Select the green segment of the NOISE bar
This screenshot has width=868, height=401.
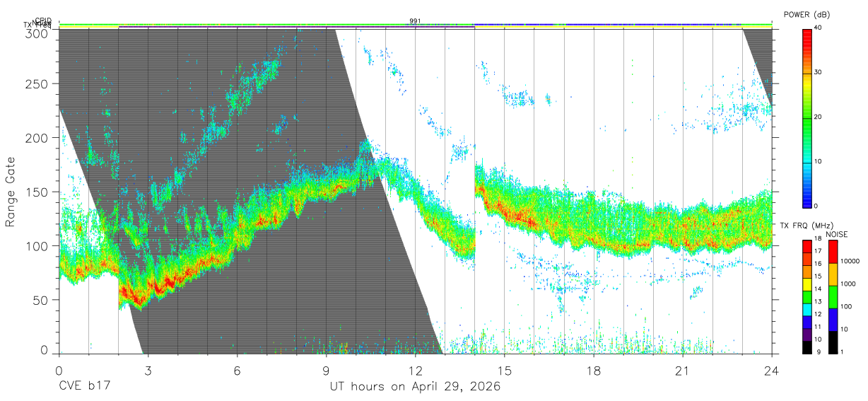tap(833, 296)
